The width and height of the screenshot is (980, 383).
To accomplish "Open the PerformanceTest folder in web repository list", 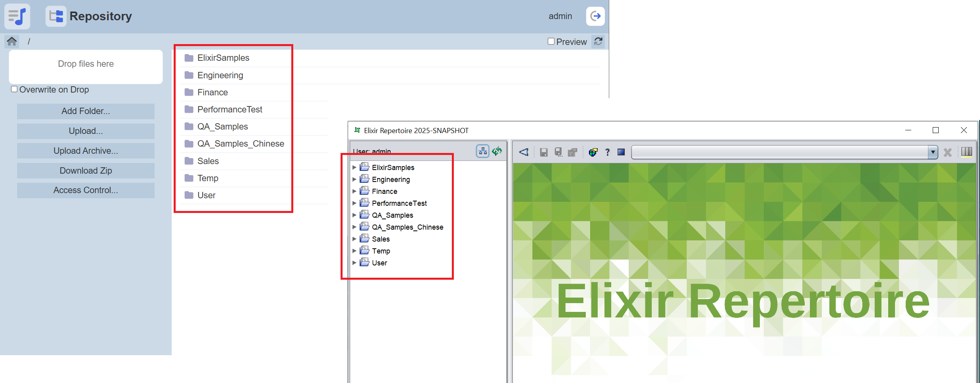I will [x=230, y=110].
